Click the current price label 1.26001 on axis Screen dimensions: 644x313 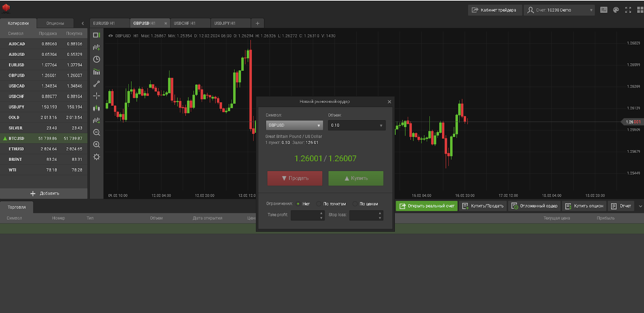633,122
